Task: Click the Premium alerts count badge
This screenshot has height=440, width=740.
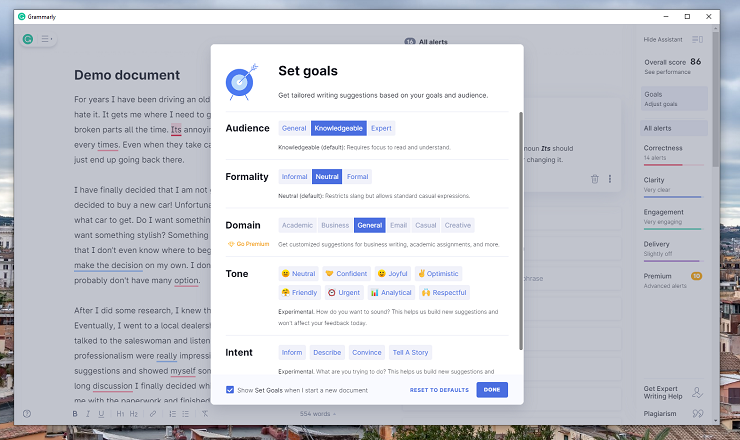Action: tap(696, 276)
